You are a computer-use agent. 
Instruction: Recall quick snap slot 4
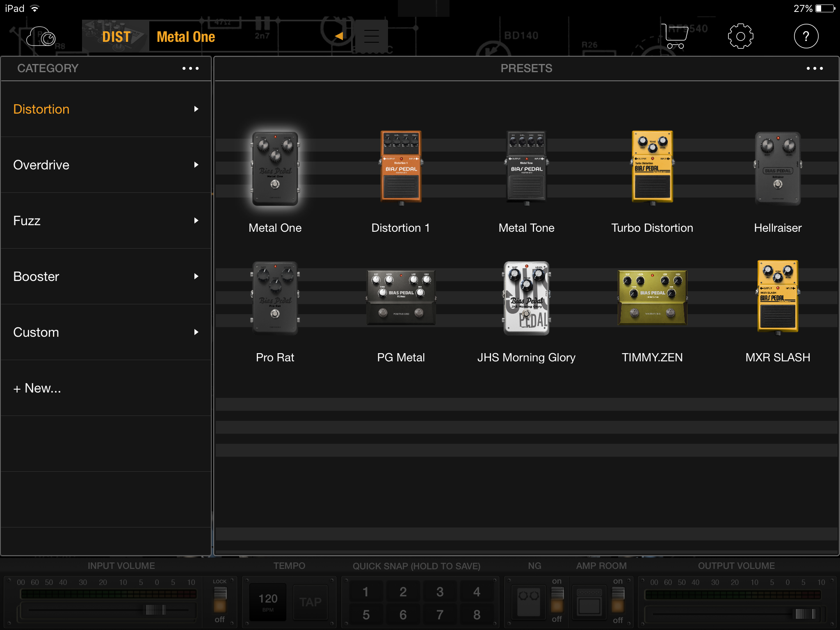point(477,592)
